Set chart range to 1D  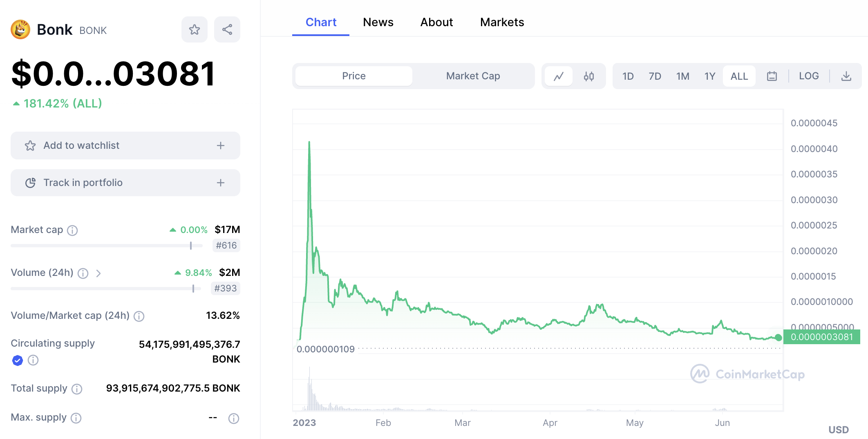[x=628, y=76]
